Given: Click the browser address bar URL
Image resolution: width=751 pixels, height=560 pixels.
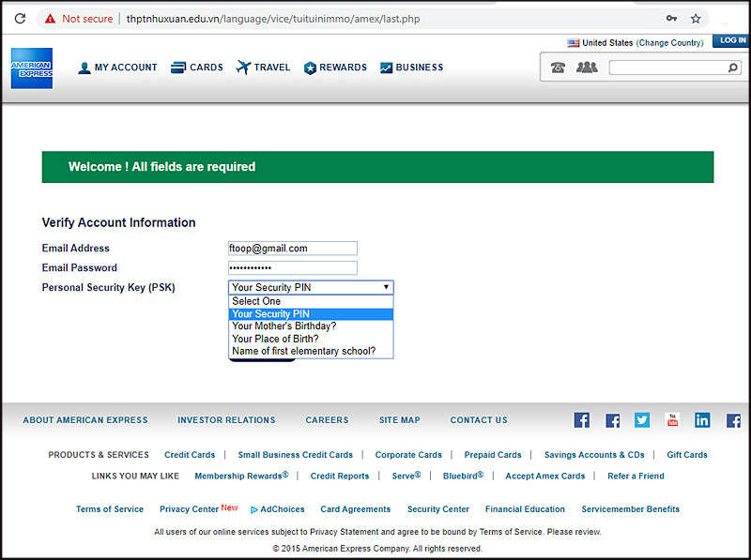Looking at the screenshot, I should [x=273, y=19].
